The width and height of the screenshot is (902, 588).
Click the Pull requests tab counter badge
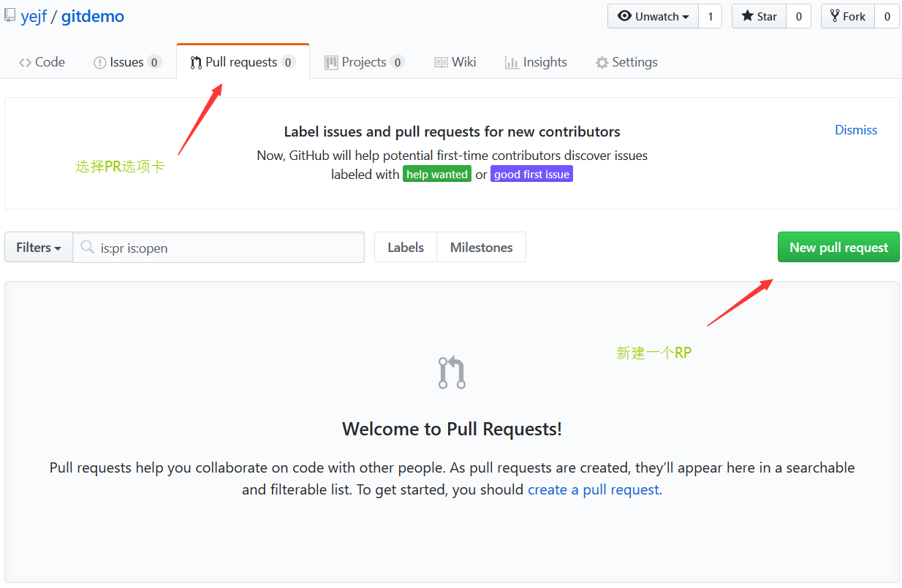coord(288,63)
